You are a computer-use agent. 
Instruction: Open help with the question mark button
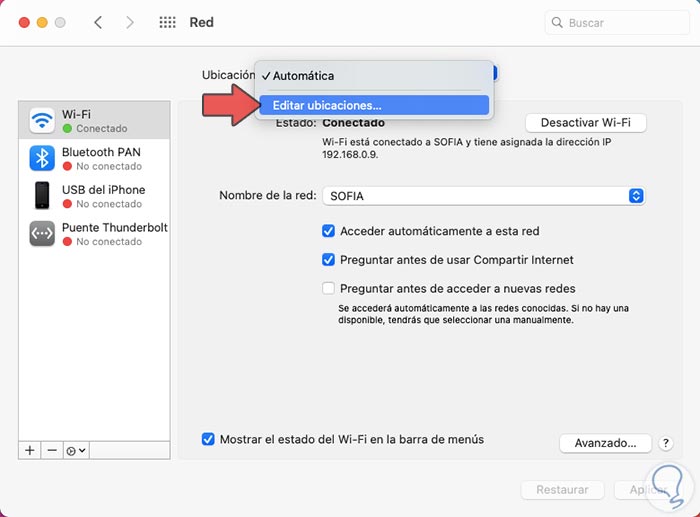click(666, 443)
